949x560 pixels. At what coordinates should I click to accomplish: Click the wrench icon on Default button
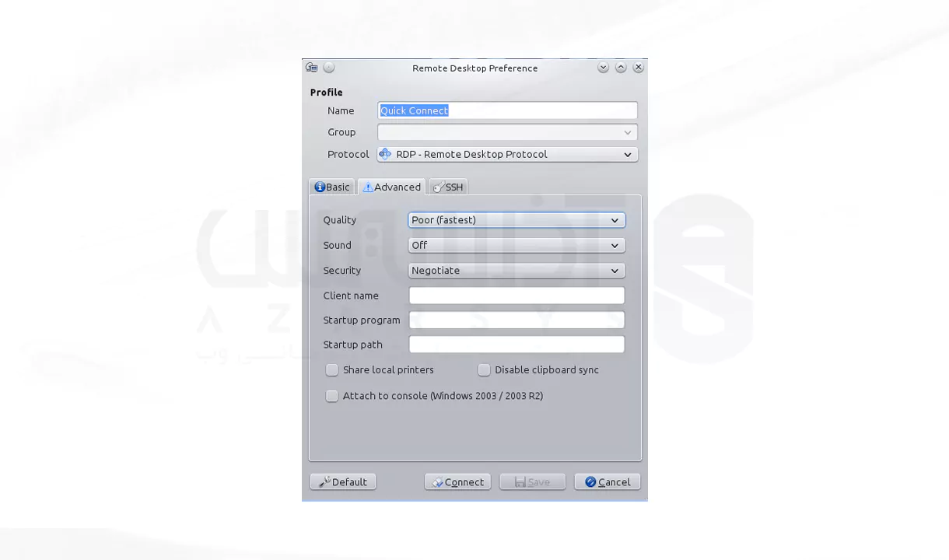[324, 482]
